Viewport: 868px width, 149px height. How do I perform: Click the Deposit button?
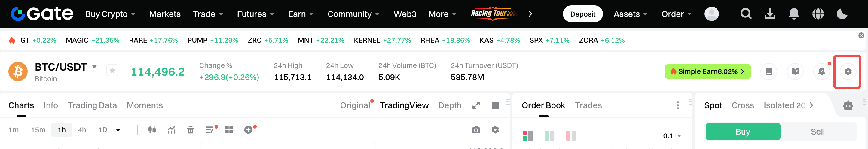582,14
